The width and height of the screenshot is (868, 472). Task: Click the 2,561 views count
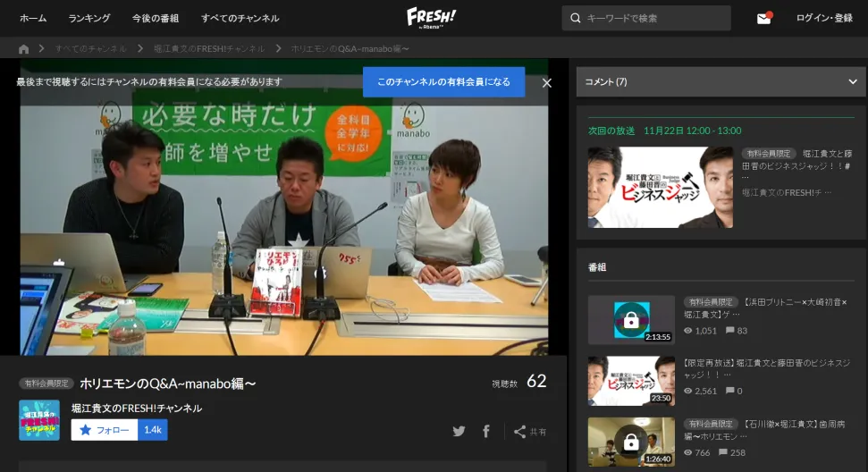[x=700, y=392]
